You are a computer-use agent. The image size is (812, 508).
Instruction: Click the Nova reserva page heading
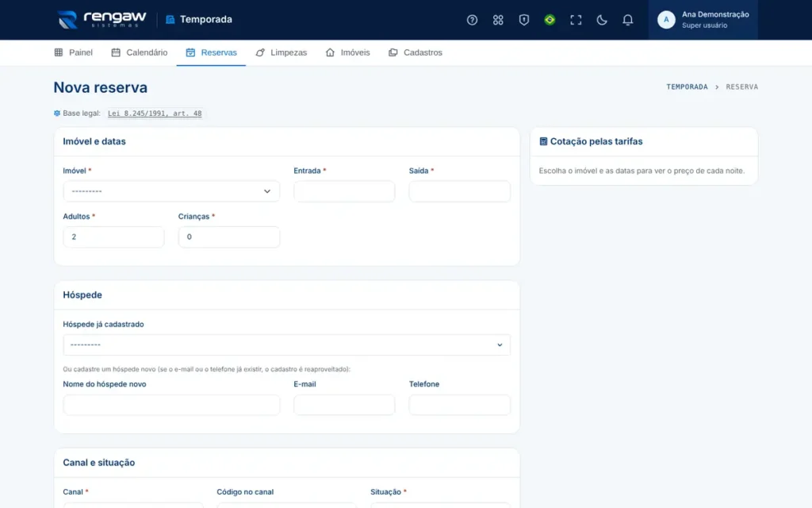pos(101,87)
